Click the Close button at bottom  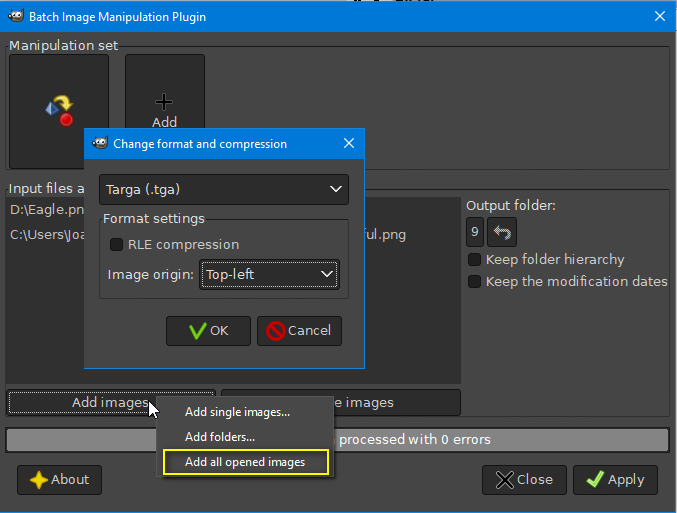coord(524,480)
